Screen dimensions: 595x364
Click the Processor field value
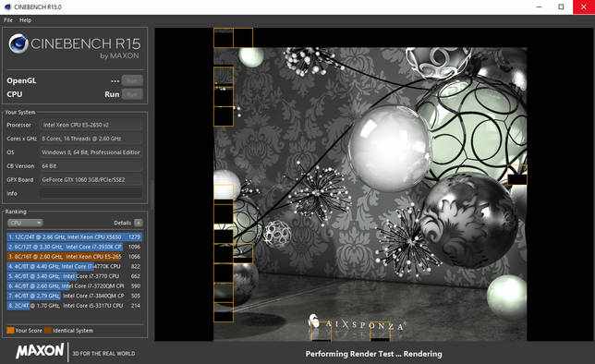pos(91,125)
